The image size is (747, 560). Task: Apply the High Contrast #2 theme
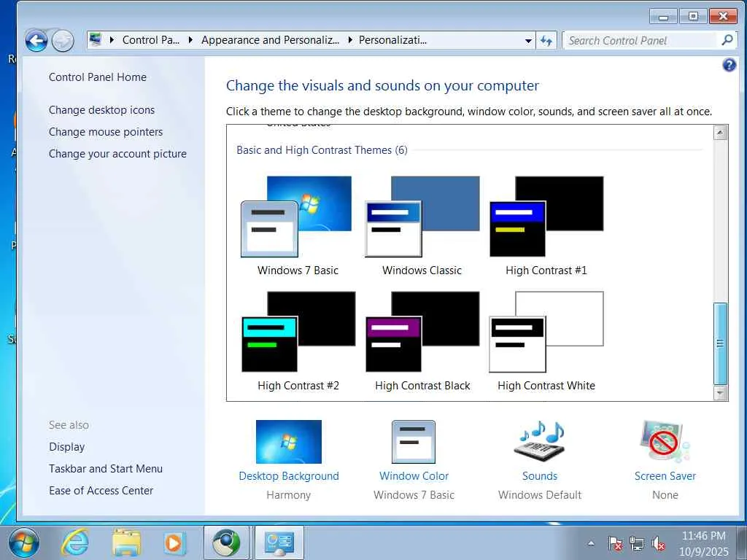click(x=298, y=341)
